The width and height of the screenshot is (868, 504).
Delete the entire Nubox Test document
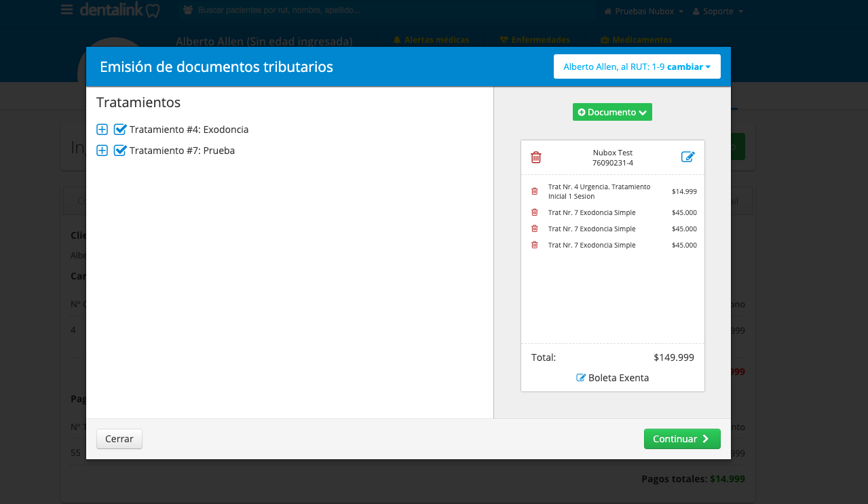(535, 157)
